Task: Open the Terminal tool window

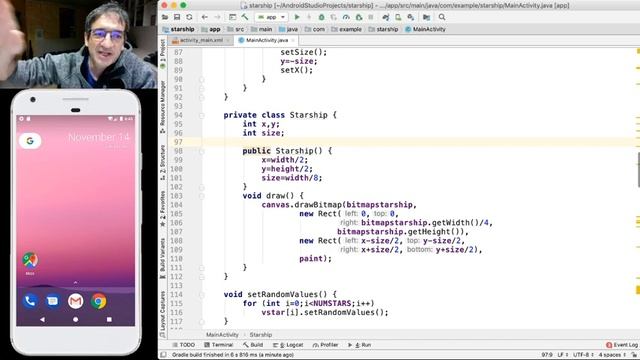Action: (219, 345)
